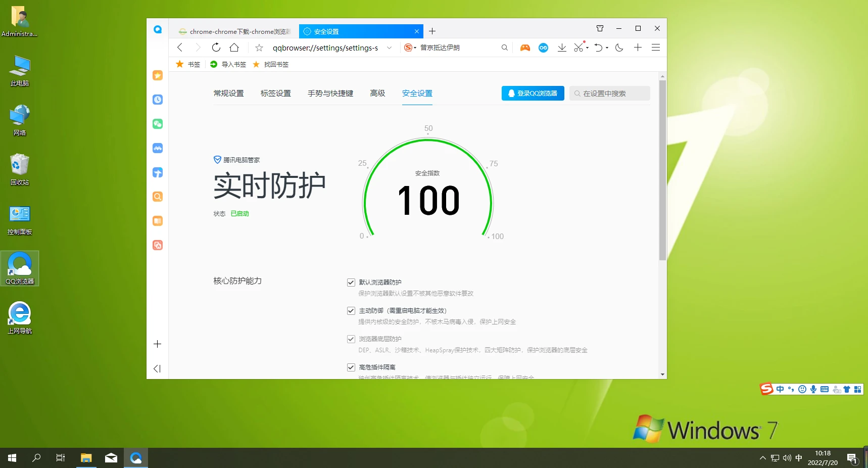Toggle 高危插件隔离 checkbox

[x=351, y=367]
